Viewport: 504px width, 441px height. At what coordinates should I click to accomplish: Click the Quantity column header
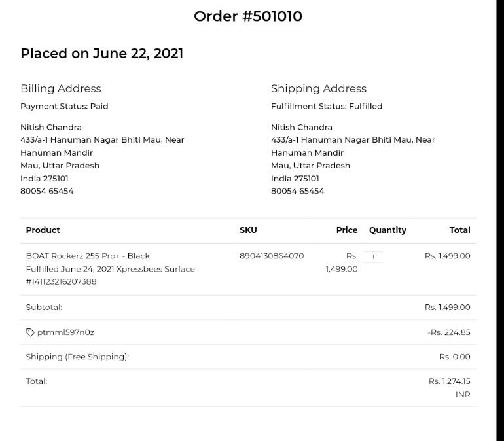coord(387,230)
